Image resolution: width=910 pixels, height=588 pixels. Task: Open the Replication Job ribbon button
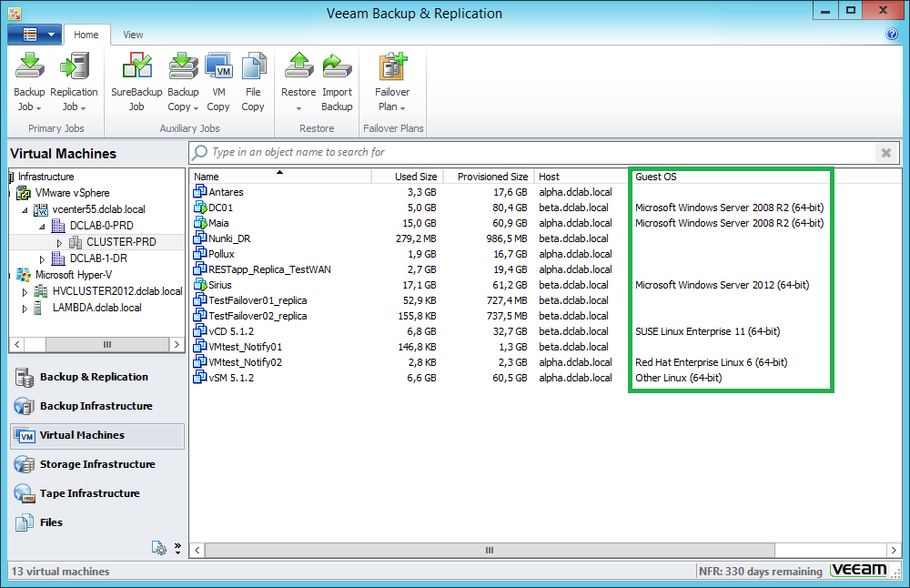pos(74,82)
